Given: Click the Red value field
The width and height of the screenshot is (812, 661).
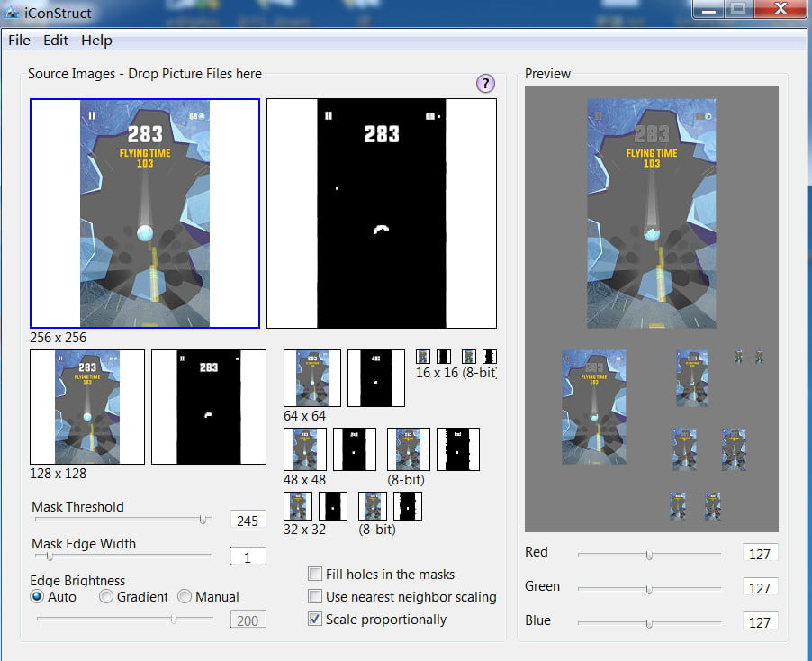Looking at the screenshot, I should tap(760, 553).
